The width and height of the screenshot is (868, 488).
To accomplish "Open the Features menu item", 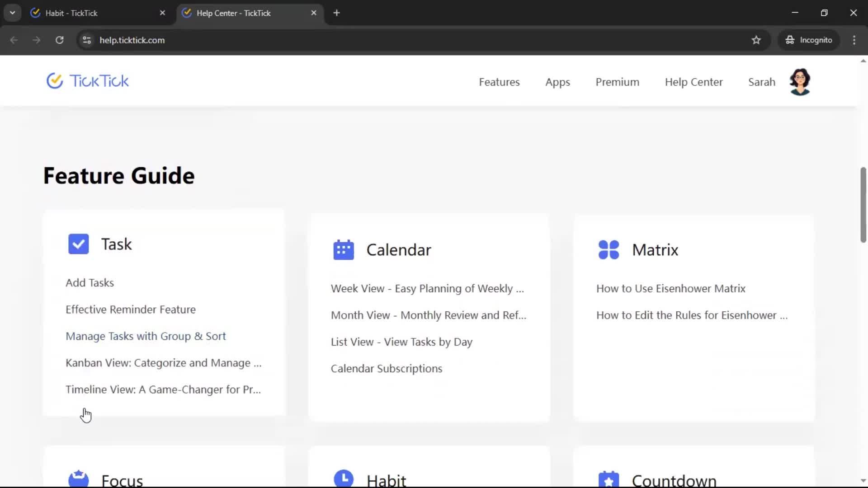I will 499,82.
